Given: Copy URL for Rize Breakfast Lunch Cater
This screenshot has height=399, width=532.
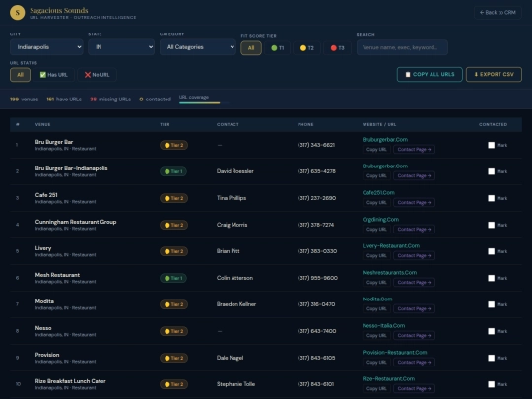Looking at the screenshot, I should [376, 389].
